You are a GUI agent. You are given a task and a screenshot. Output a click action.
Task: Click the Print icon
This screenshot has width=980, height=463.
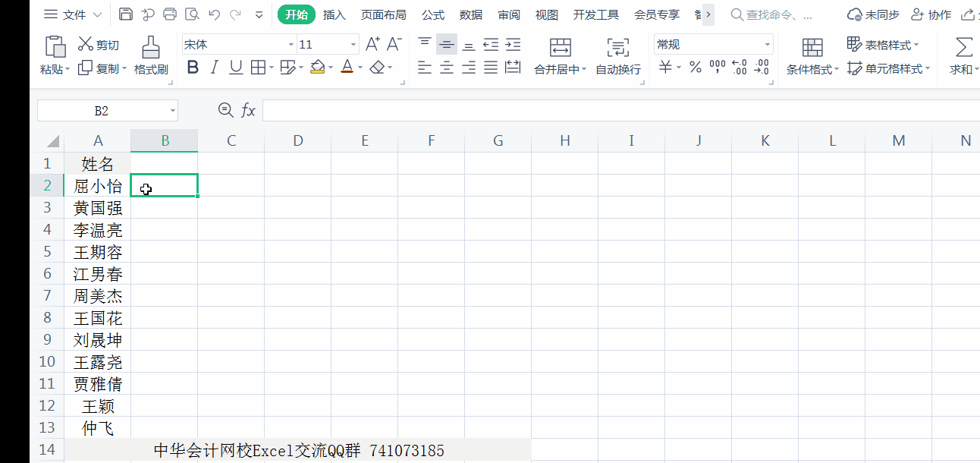[170, 14]
